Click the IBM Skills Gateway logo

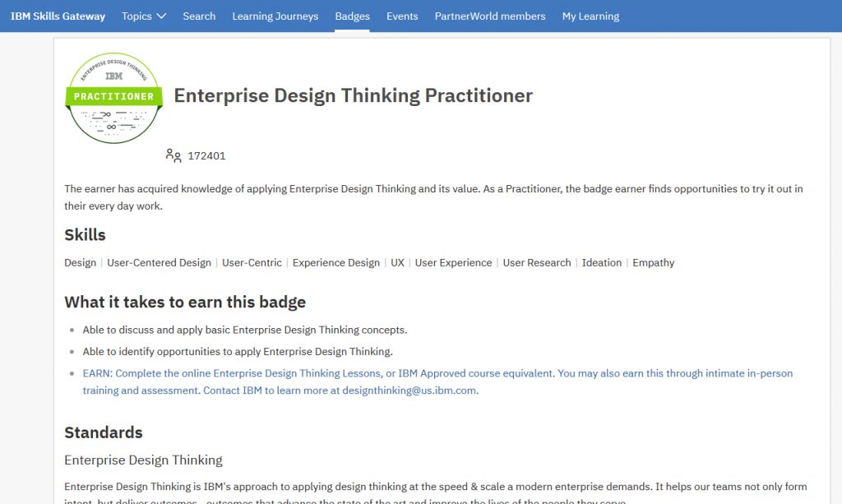58,16
